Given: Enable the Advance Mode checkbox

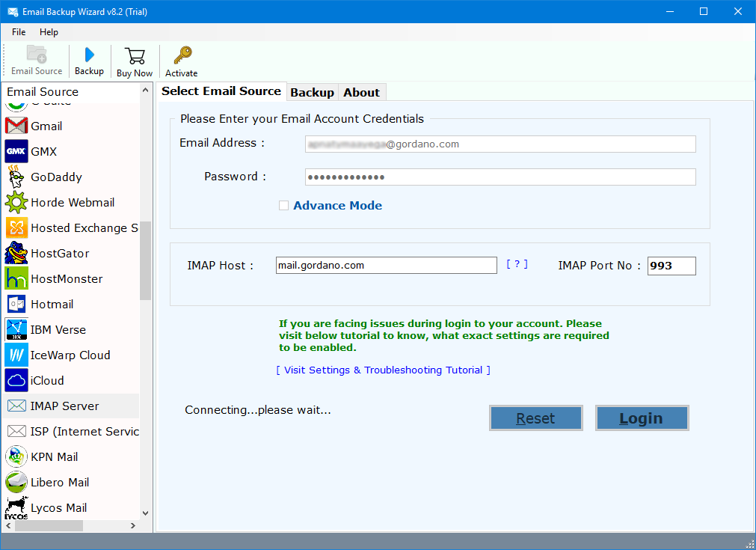Looking at the screenshot, I should (x=284, y=206).
